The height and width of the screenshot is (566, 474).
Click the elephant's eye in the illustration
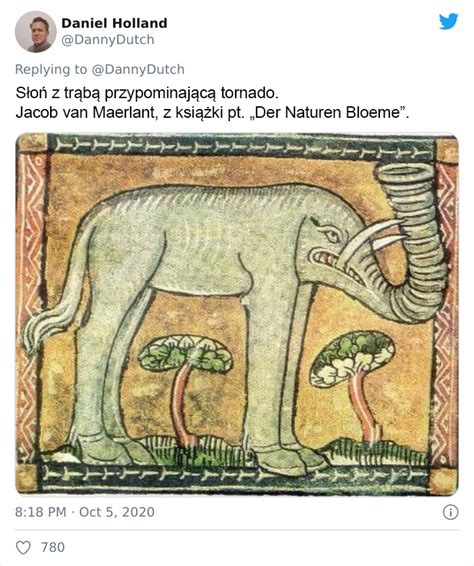[332, 236]
